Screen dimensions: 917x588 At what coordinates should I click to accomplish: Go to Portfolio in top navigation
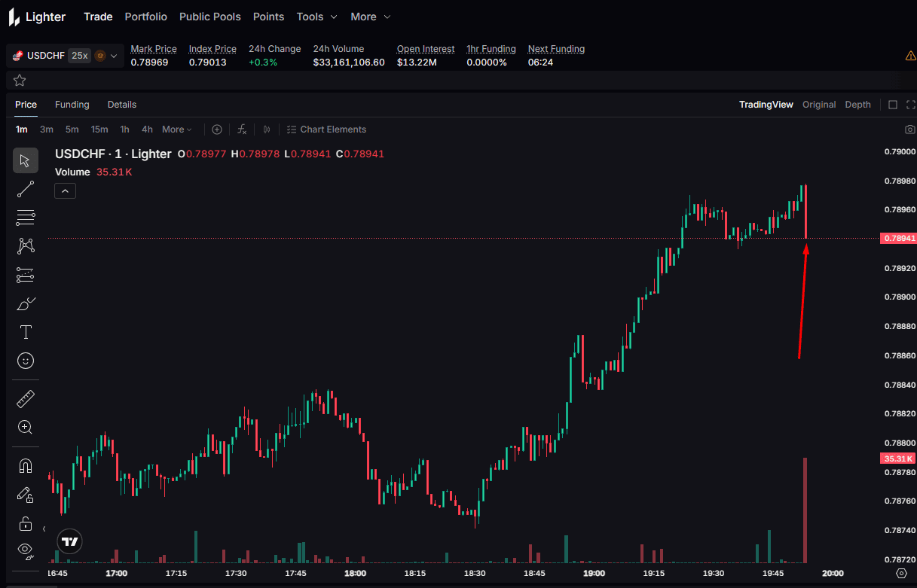[145, 17]
